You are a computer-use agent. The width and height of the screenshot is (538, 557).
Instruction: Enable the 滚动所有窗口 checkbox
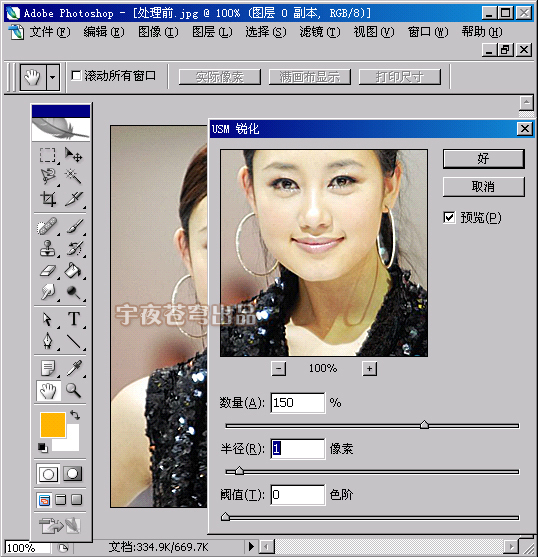pos(76,76)
